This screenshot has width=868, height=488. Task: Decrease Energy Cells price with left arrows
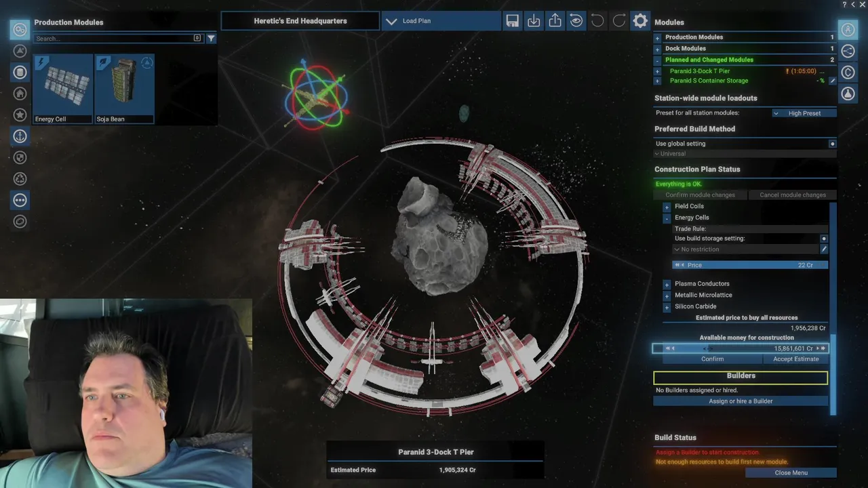[x=679, y=265]
